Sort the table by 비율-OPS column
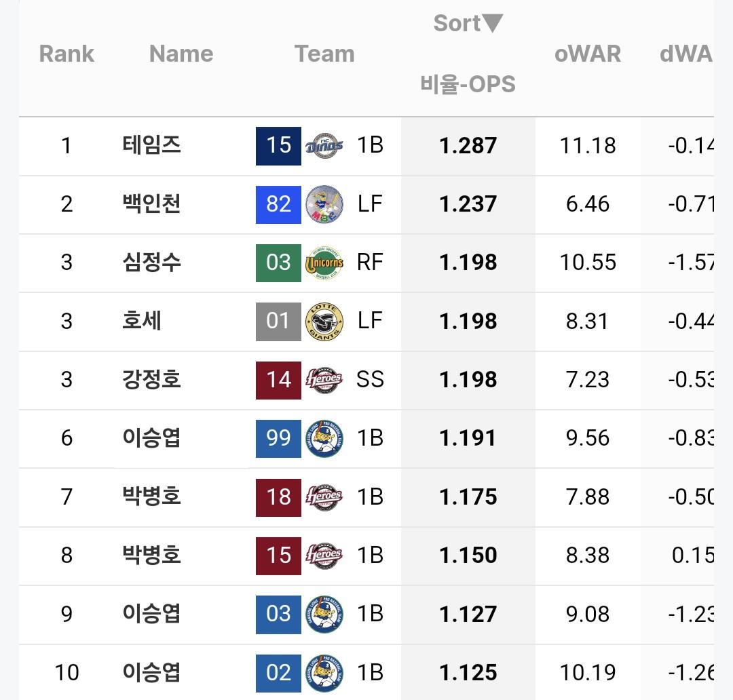Image resolution: width=733 pixels, height=700 pixels. tap(468, 85)
